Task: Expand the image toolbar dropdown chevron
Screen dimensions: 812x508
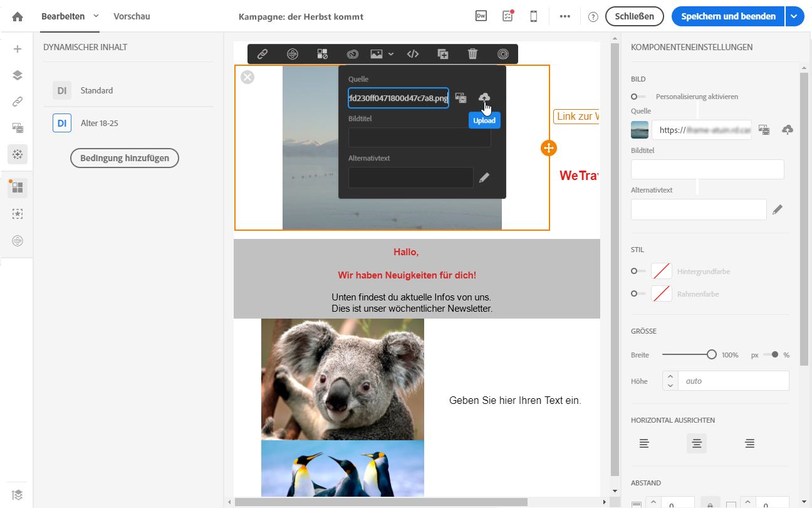Action: pyautogui.click(x=391, y=54)
